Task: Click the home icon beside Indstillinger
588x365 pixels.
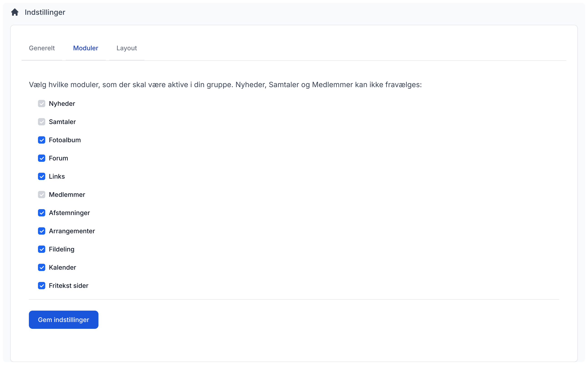Action: click(x=15, y=12)
